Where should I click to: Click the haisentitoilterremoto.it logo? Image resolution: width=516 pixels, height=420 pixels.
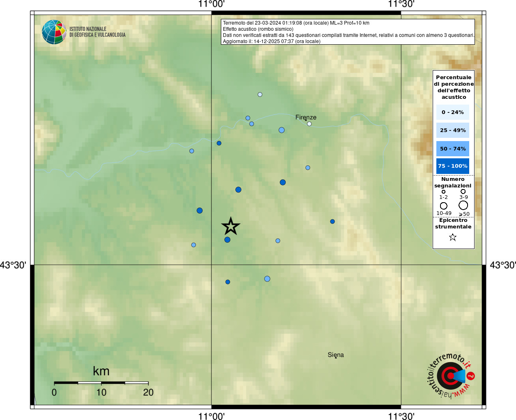click(451, 375)
